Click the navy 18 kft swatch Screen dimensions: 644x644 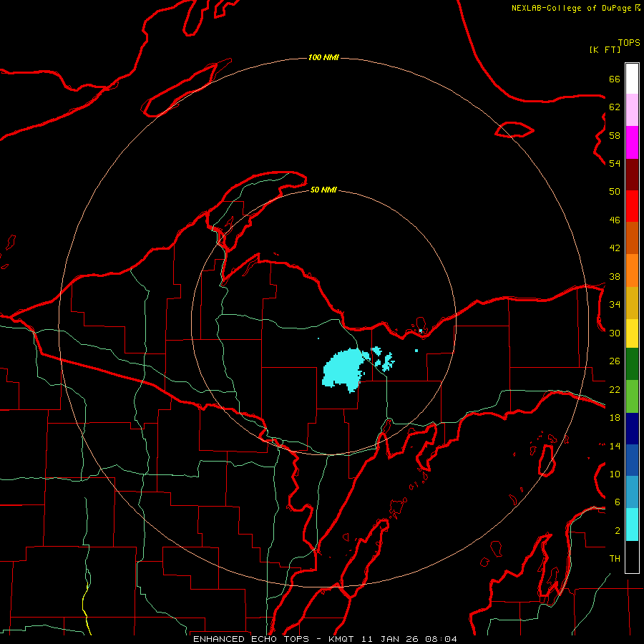point(632,429)
